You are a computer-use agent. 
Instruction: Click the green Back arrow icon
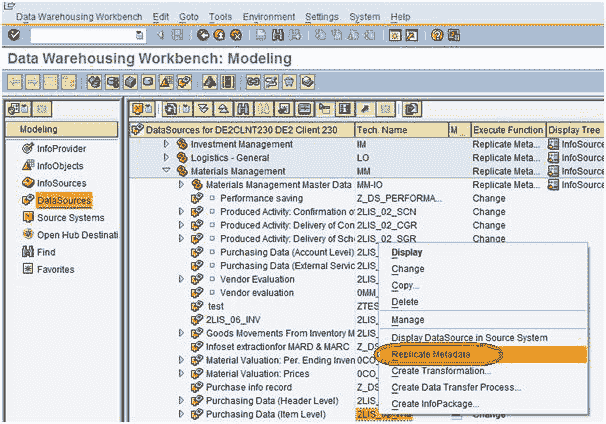tap(203, 35)
